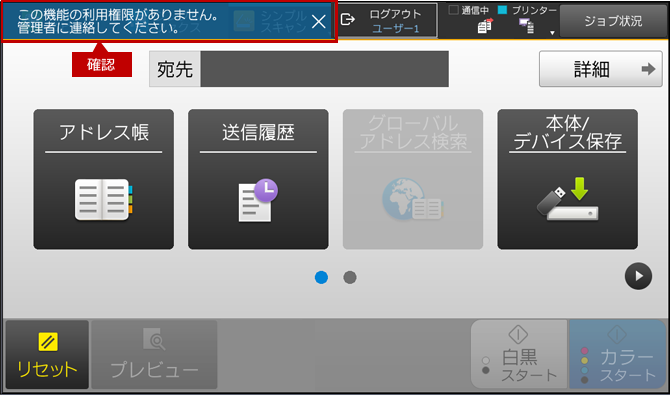Open the 詳細 detail settings button
Viewport: 670px width, 396px height.
tap(600, 69)
